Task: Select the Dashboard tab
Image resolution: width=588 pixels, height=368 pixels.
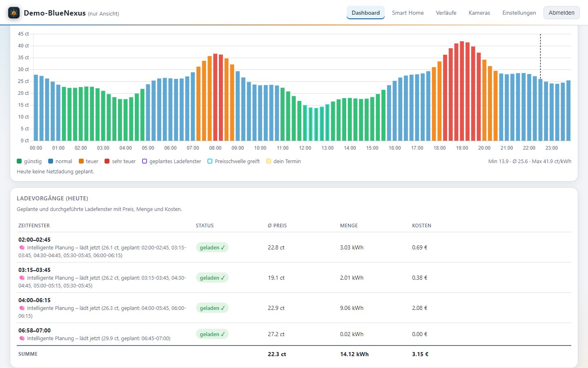Action: click(365, 13)
